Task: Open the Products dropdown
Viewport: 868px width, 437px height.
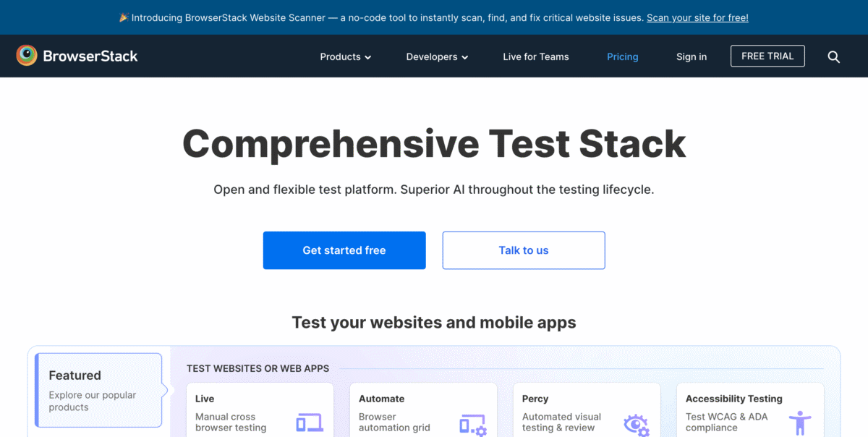Action: tap(345, 56)
